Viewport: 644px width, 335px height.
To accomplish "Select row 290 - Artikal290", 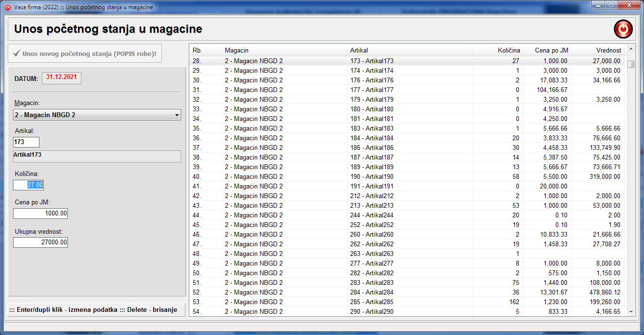I will 407,311.
